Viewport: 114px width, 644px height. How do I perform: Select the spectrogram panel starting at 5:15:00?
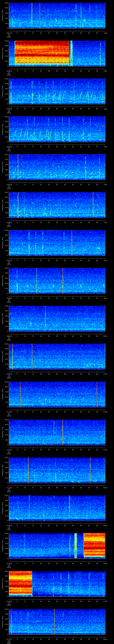click(57, 546)
